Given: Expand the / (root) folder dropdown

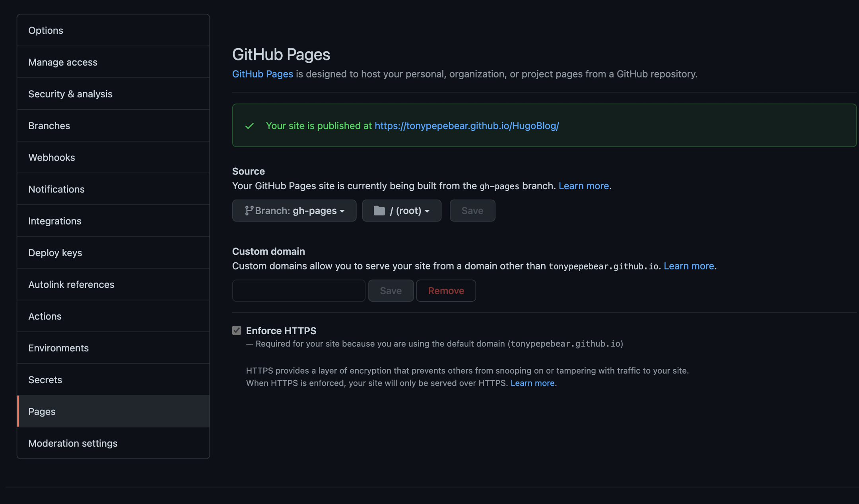Looking at the screenshot, I should coord(402,211).
